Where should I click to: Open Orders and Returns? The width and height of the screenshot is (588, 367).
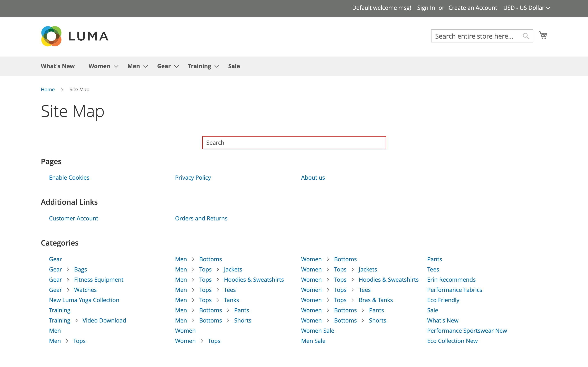click(x=201, y=218)
